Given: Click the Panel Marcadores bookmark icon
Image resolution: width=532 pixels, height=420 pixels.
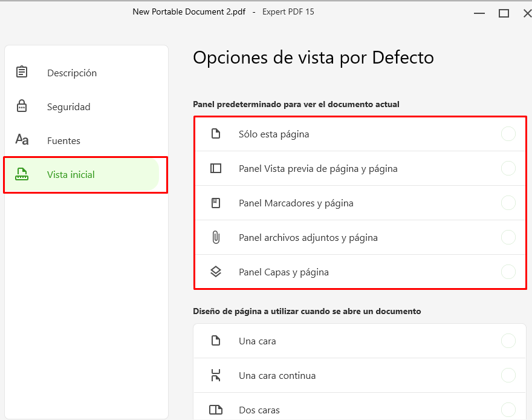Looking at the screenshot, I should coord(216,203).
